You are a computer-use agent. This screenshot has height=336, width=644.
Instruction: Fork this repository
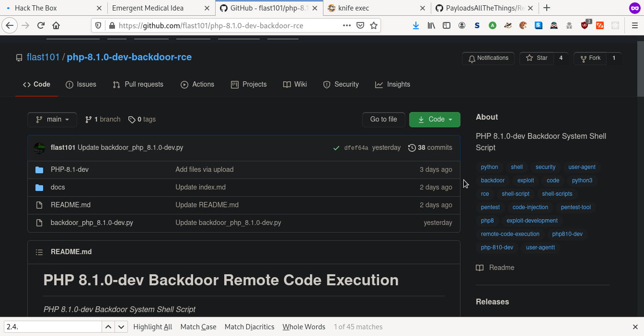(590, 58)
